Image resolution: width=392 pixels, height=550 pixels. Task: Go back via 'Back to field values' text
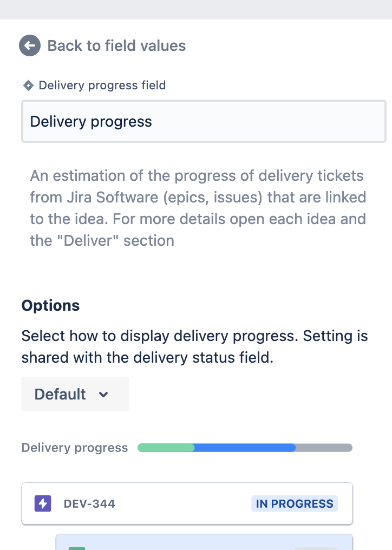tap(116, 45)
